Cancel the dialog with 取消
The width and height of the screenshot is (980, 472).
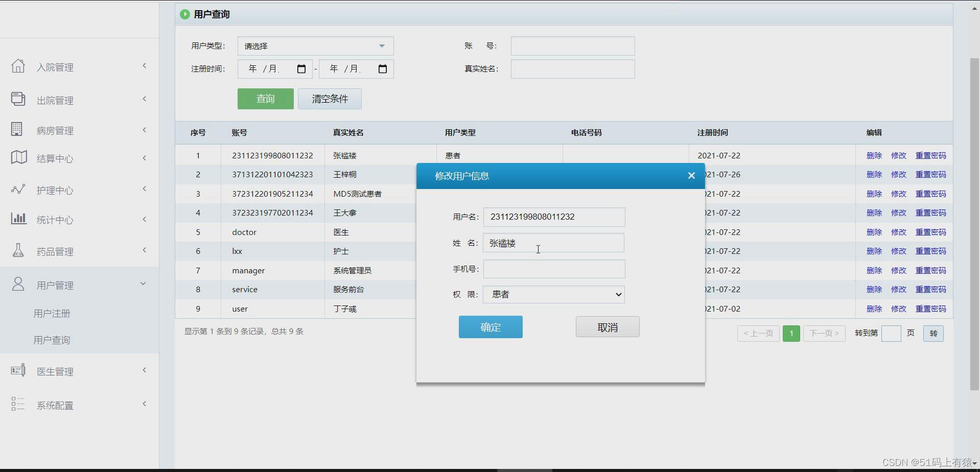pyautogui.click(x=608, y=327)
